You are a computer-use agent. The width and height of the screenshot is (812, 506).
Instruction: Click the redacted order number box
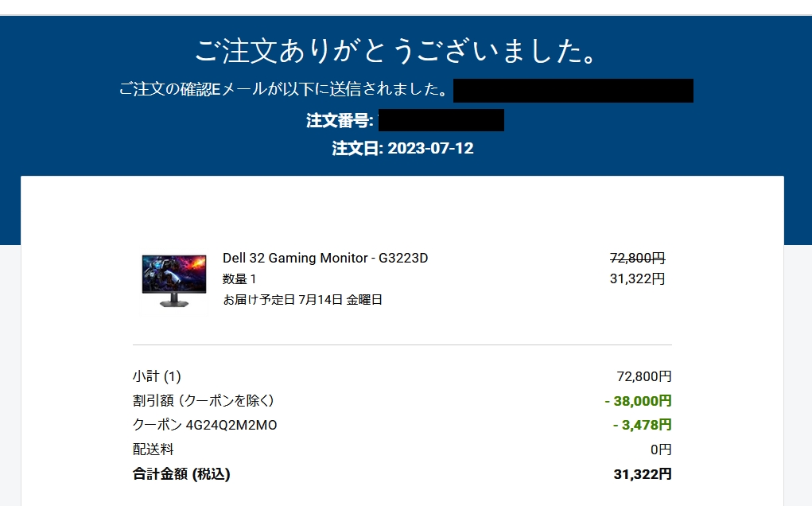click(x=441, y=121)
